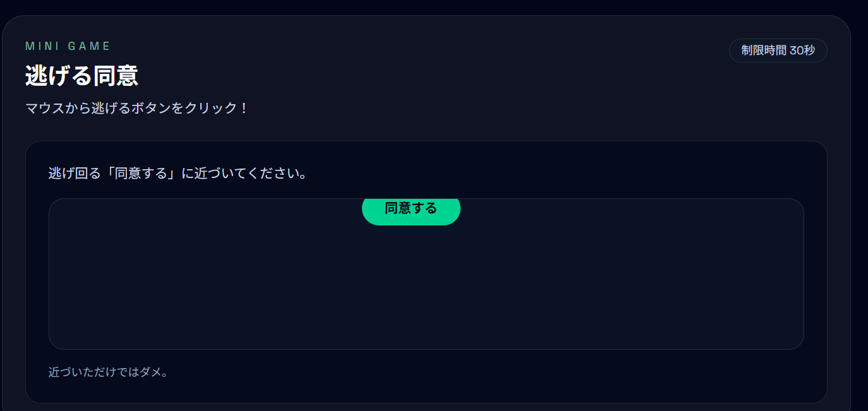Screen dimensions: 868x411
Task: Click the hint text 近づいただけではダメ。
Action: (109, 372)
